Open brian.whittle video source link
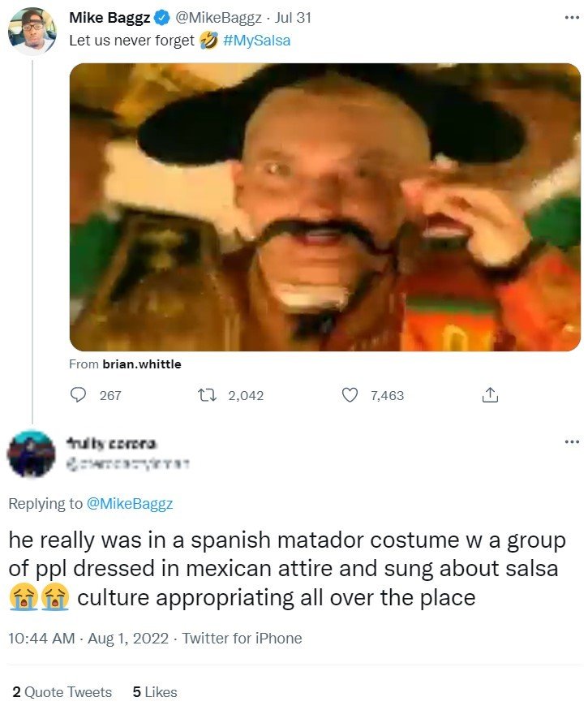Image resolution: width=588 pixels, height=710 pixels. tap(142, 364)
